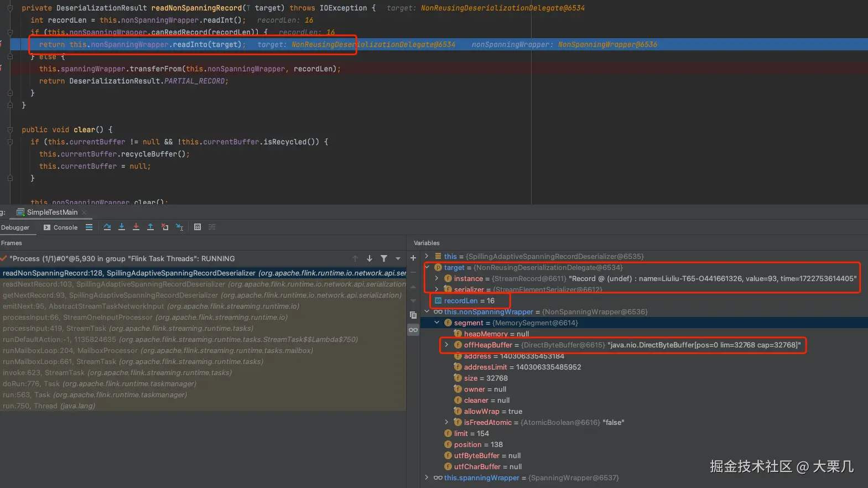Click the Step Over debugger icon
Image resolution: width=868 pixels, height=488 pixels.
point(107,227)
